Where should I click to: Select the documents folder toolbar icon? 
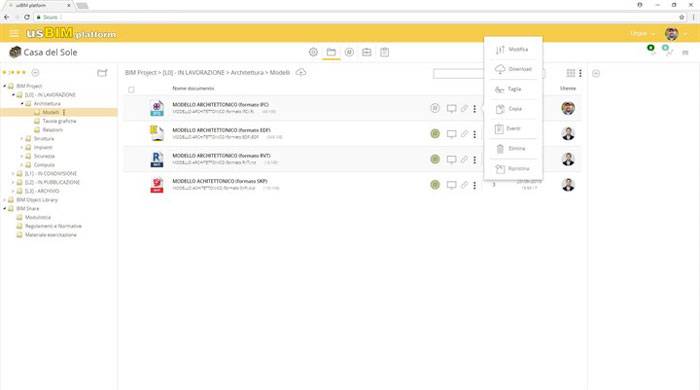tap(331, 52)
